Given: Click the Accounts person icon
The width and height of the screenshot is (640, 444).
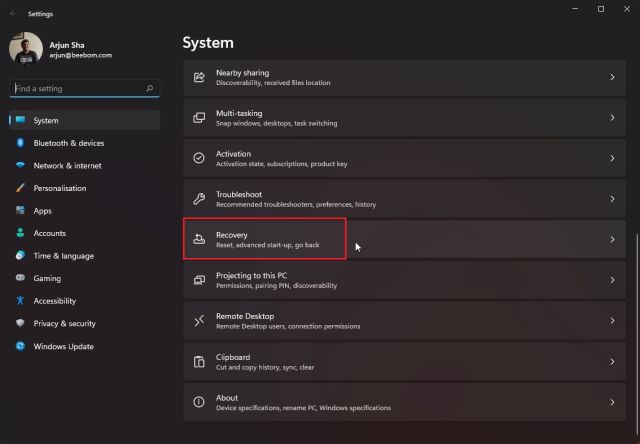Looking at the screenshot, I should click(x=20, y=233).
